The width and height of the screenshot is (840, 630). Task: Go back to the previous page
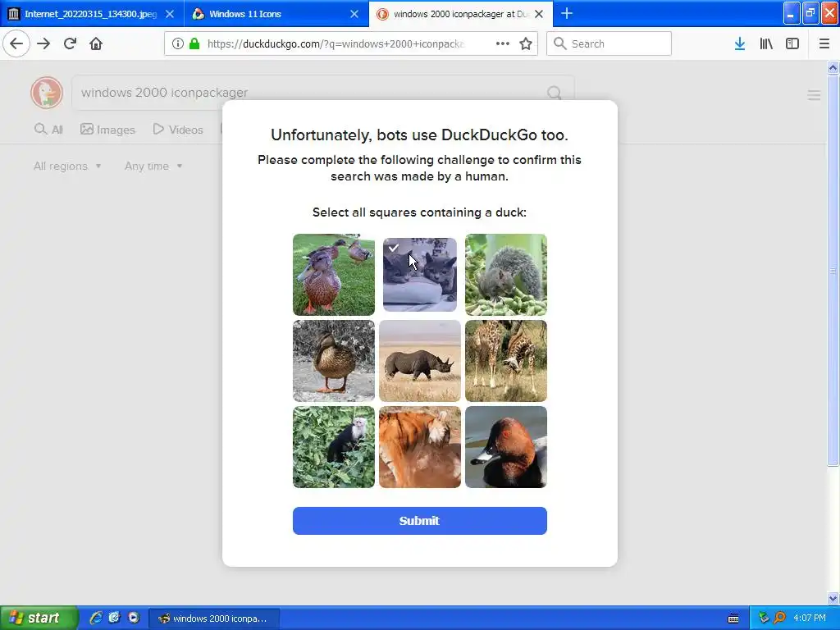pos(16,43)
